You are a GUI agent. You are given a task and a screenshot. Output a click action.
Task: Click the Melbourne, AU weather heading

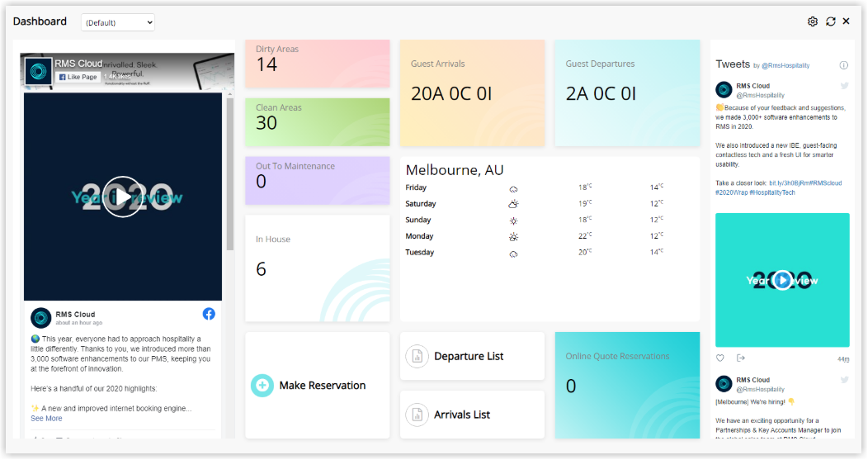tap(455, 170)
